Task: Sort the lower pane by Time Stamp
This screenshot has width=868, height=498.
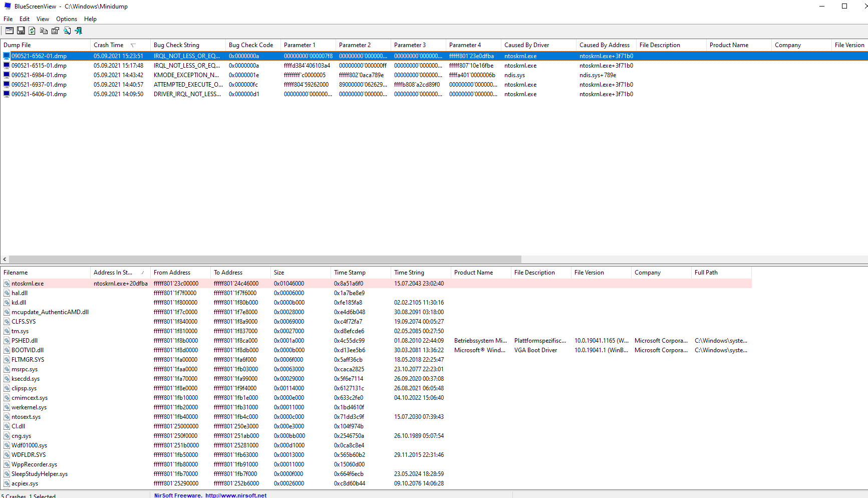Action: click(x=361, y=273)
